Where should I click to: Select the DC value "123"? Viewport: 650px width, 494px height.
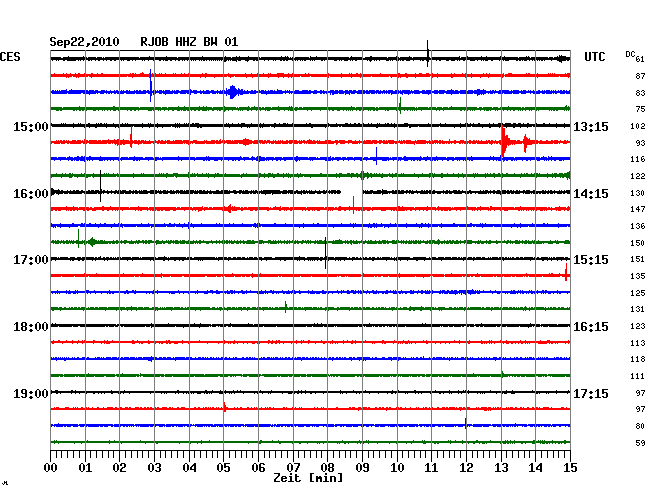tap(638, 326)
